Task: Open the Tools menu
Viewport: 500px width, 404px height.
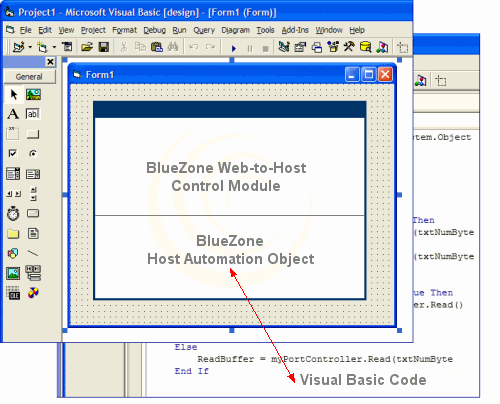Action: coord(265,30)
